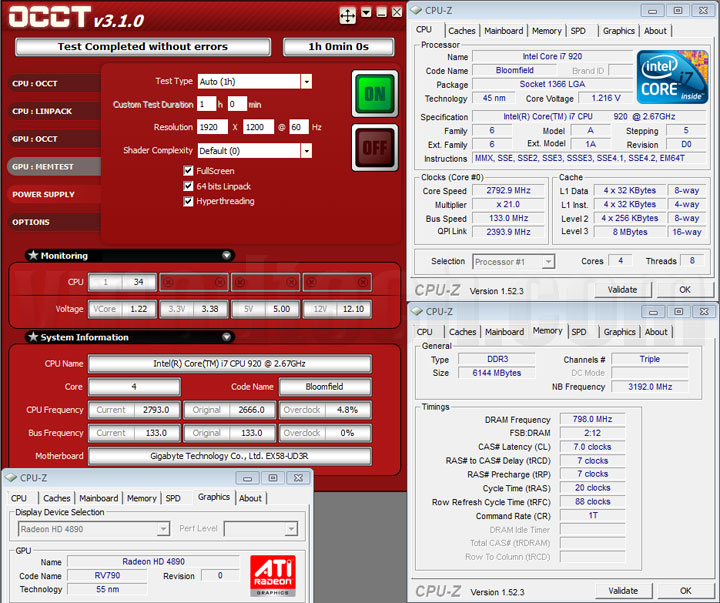Image resolution: width=720 pixels, height=603 pixels.
Task: Open the CPU : OCCT test tab
Action: click(54, 84)
